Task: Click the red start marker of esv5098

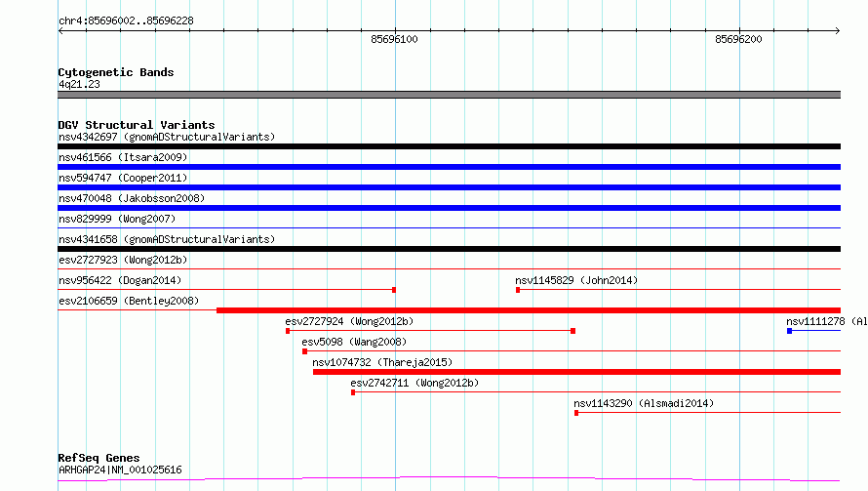Action: tap(304, 351)
